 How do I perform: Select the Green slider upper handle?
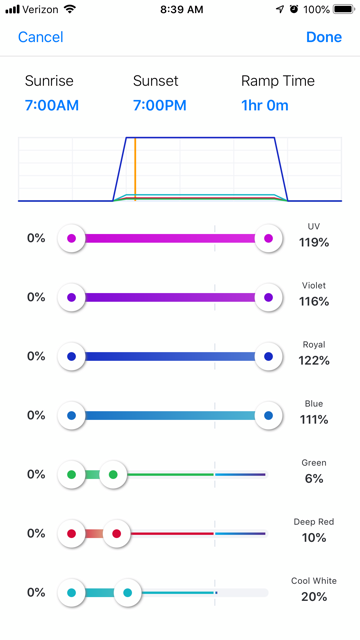click(x=113, y=475)
